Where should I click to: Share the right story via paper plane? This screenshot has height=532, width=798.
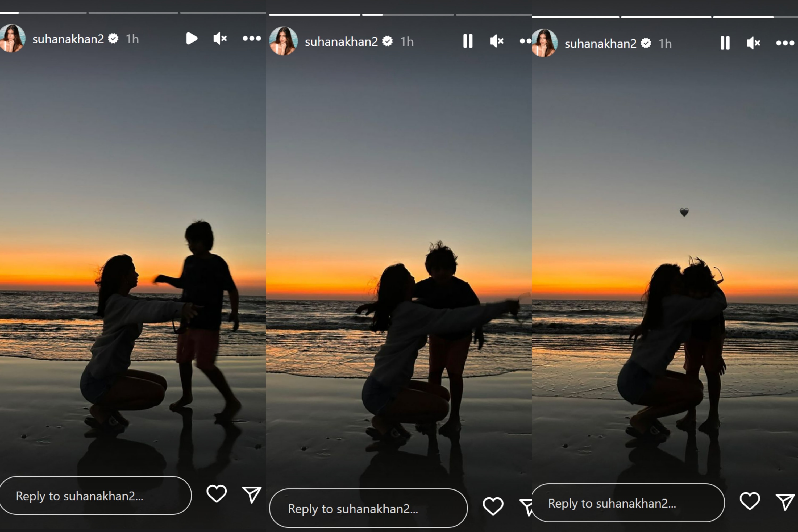click(x=785, y=501)
